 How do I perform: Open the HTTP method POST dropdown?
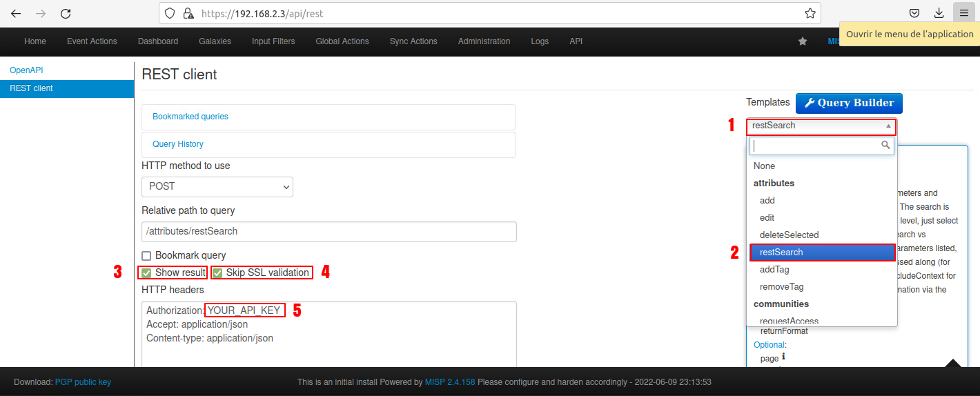217,187
